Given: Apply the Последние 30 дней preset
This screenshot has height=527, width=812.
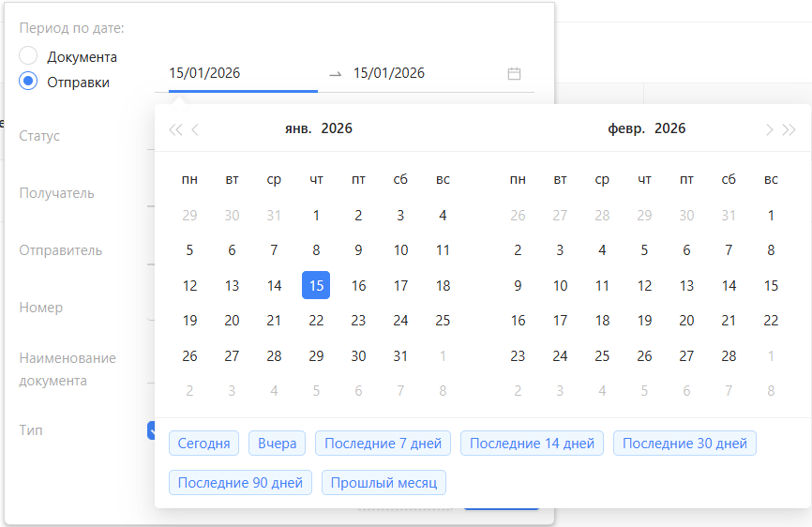Looking at the screenshot, I should [x=684, y=444].
